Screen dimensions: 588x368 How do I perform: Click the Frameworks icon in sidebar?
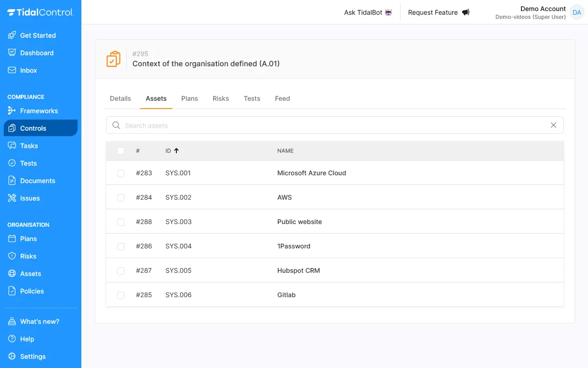[12, 111]
